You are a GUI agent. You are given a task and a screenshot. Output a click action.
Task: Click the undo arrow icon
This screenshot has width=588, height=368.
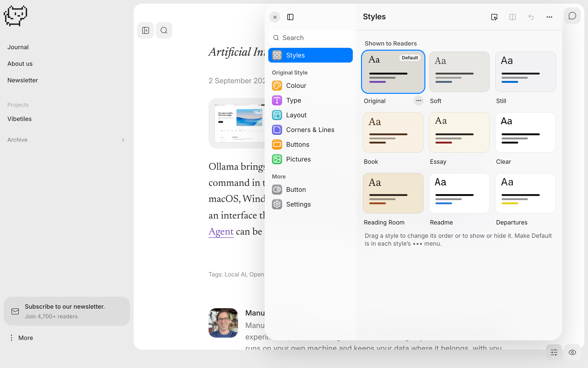[x=531, y=17]
